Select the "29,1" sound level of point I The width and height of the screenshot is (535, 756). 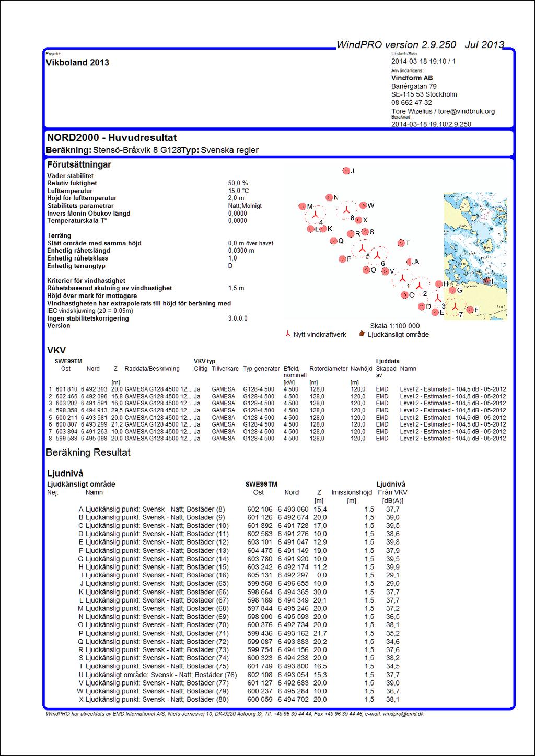pyautogui.click(x=393, y=575)
